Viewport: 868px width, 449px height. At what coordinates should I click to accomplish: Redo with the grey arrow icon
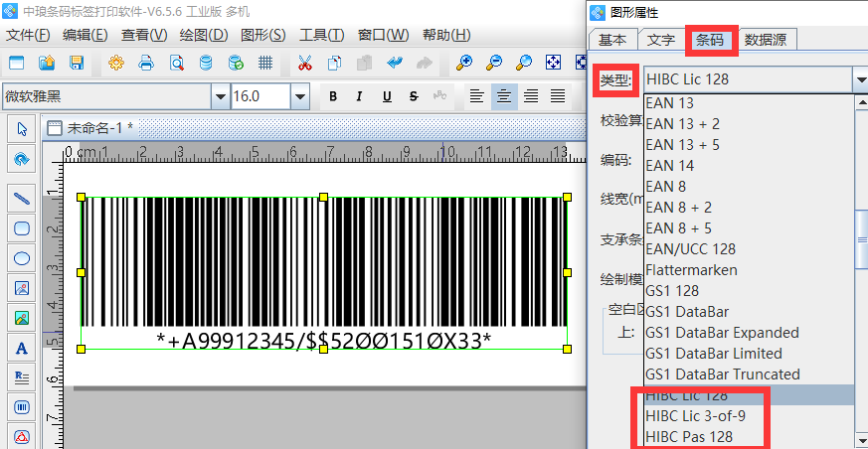[x=424, y=63]
